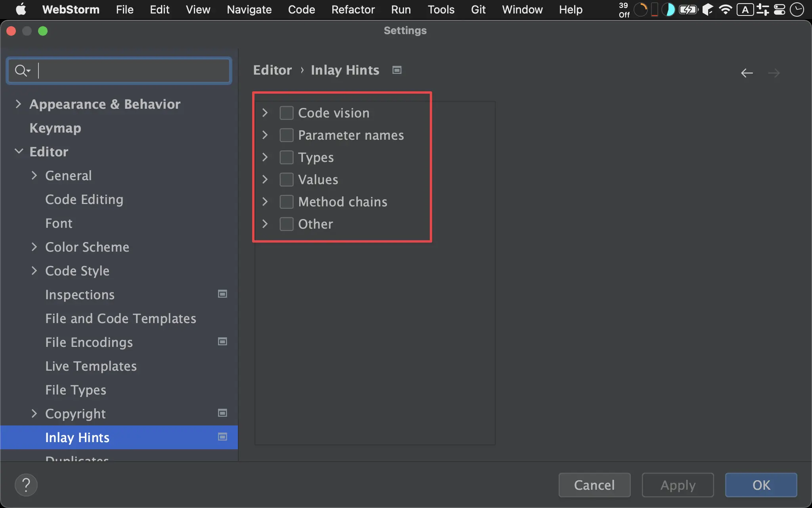Check the Parameter names checkbox
The height and width of the screenshot is (508, 812).
pyautogui.click(x=286, y=135)
